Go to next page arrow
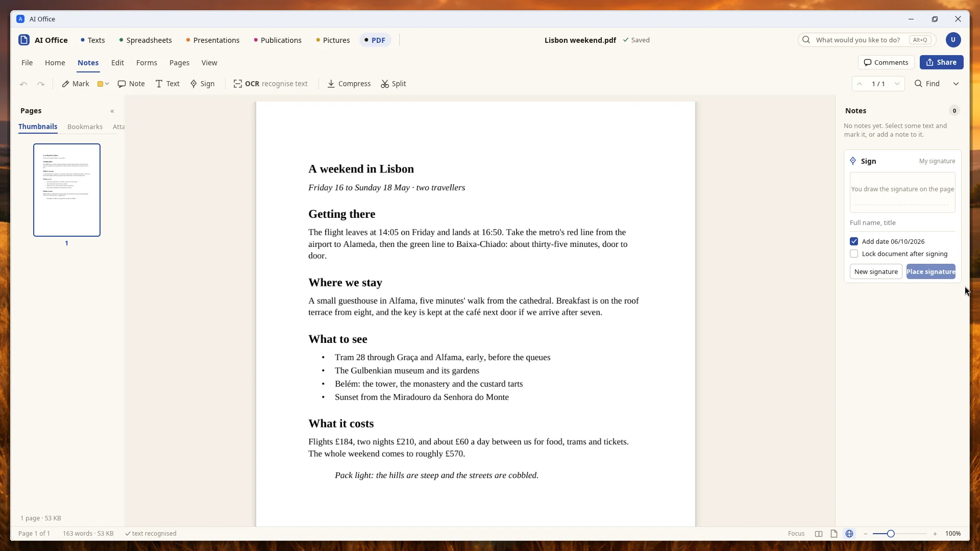Screen dimensions: 980x551 [897, 84]
